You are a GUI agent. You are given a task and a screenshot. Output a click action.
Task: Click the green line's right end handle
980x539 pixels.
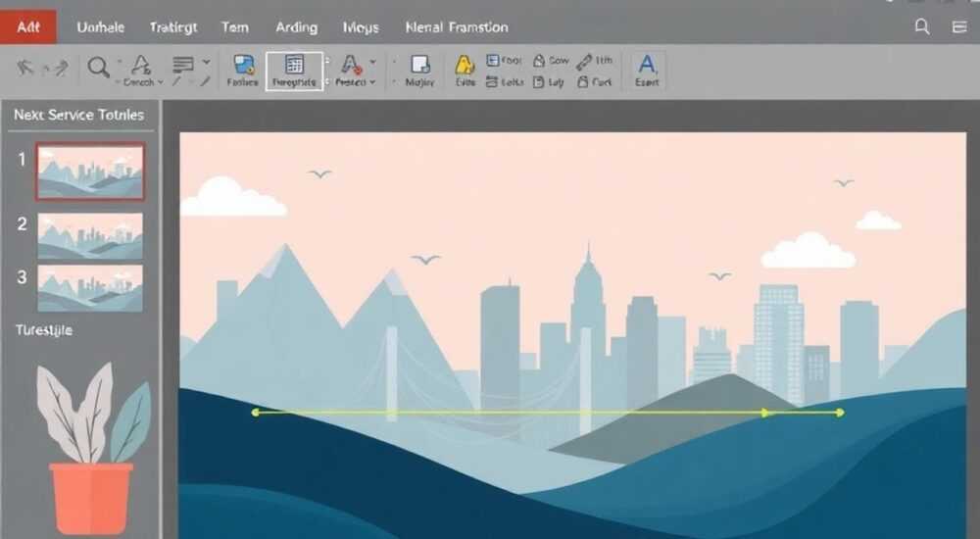click(x=841, y=413)
